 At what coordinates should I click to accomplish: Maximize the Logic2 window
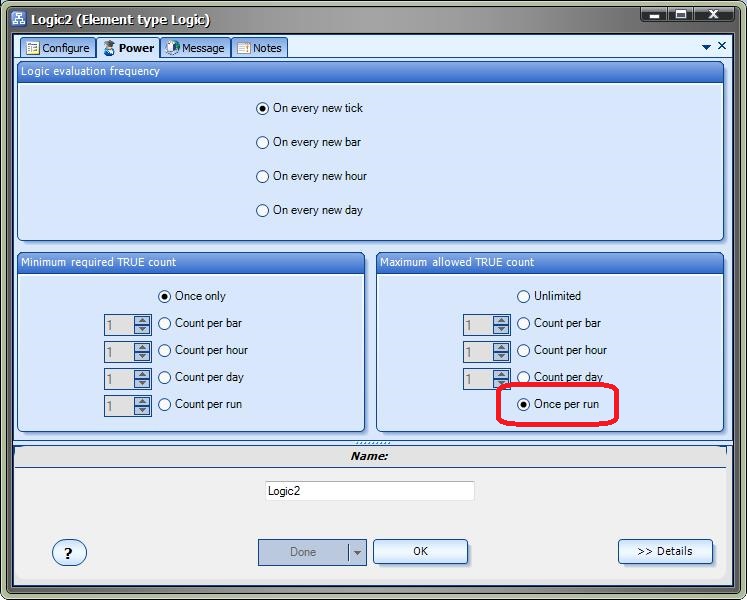pyautogui.click(x=681, y=15)
